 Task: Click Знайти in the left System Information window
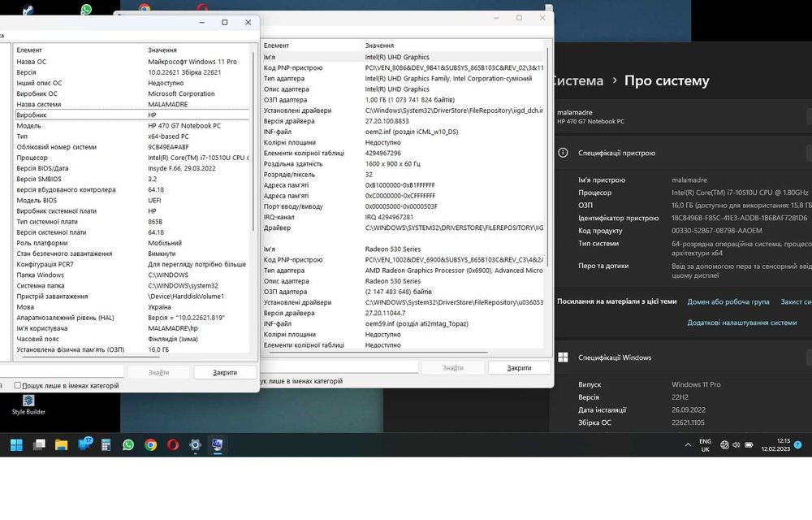coord(158,372)
